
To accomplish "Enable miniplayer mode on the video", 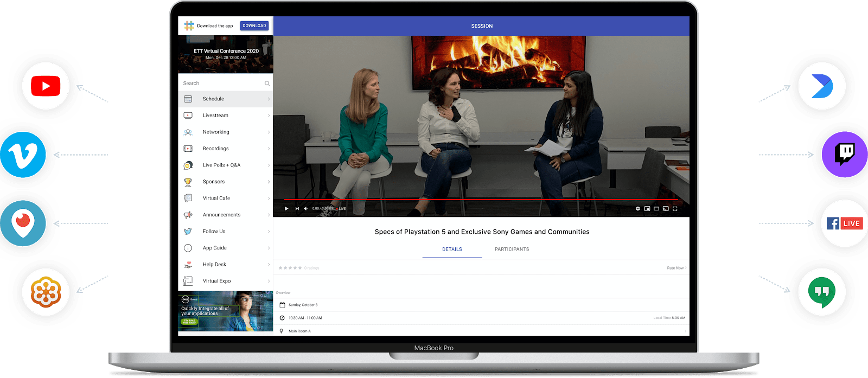I will pyautogui.click(x=647, y=209).
